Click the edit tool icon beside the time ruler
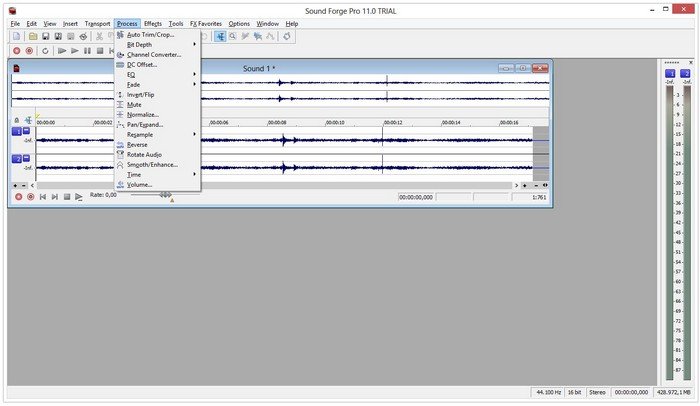Viewport: 700px width, 406px height. tap(28, 120)
